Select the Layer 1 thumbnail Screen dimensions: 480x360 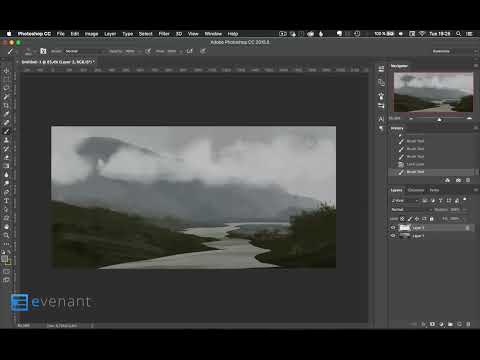point(405,236)
